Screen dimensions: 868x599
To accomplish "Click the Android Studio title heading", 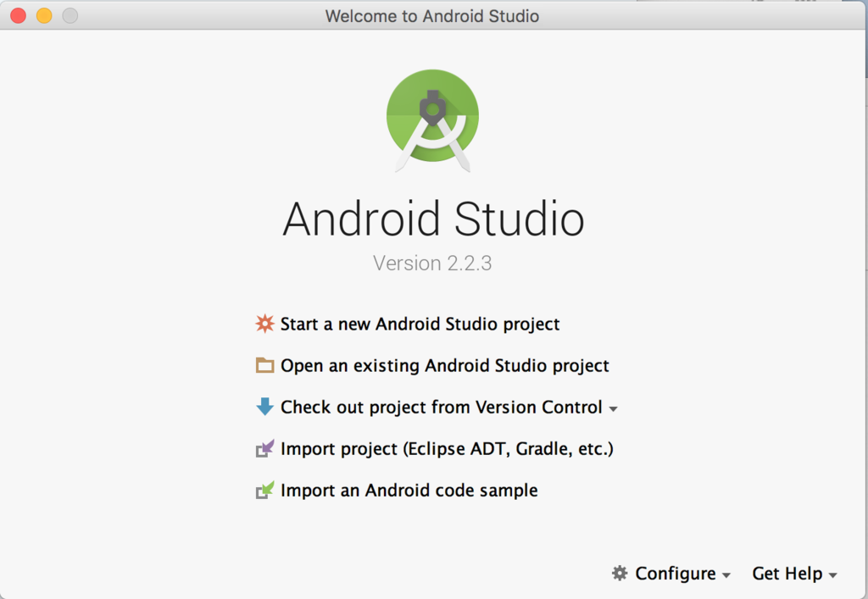I will 433,219.
